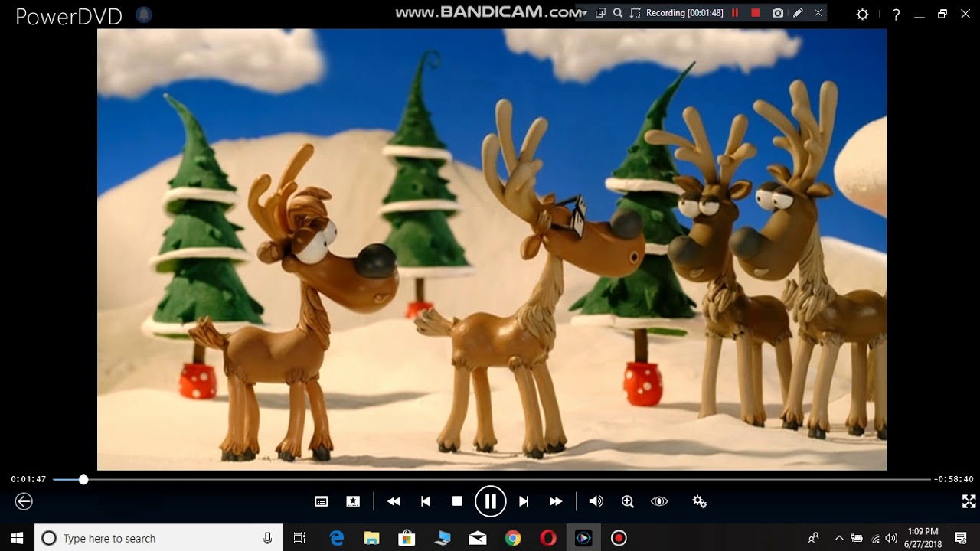
Task: Switch to Bandicam taskbar button
Action: pyautogui.click(x=619, y=538)
